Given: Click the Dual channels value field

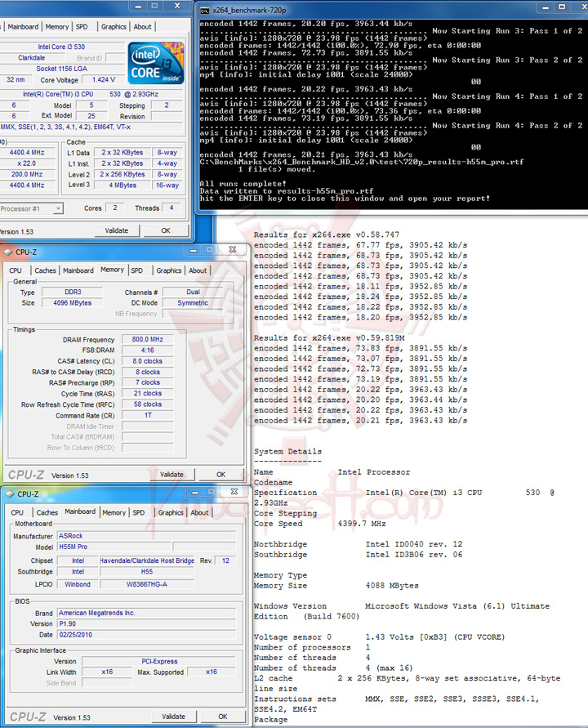Looking at the screenshot, I should click(x=193, y=292).
